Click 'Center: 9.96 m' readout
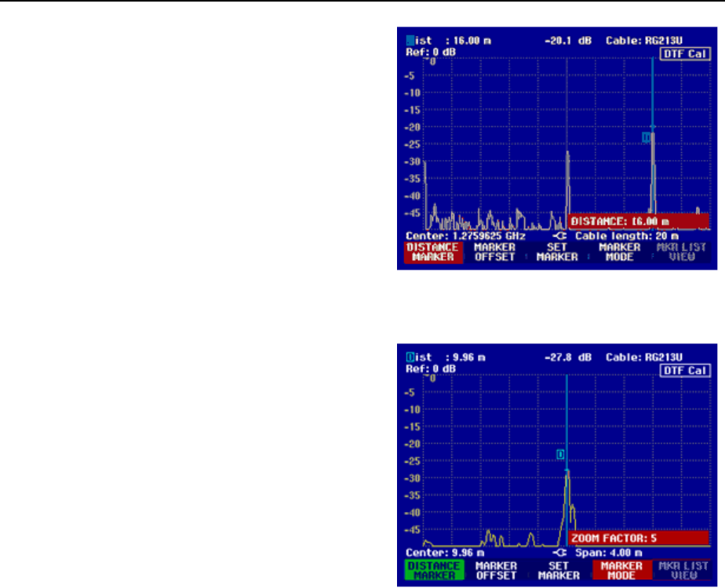Image resolution: width=725 pixels, height=588 pixels. [x=445, y=553]
